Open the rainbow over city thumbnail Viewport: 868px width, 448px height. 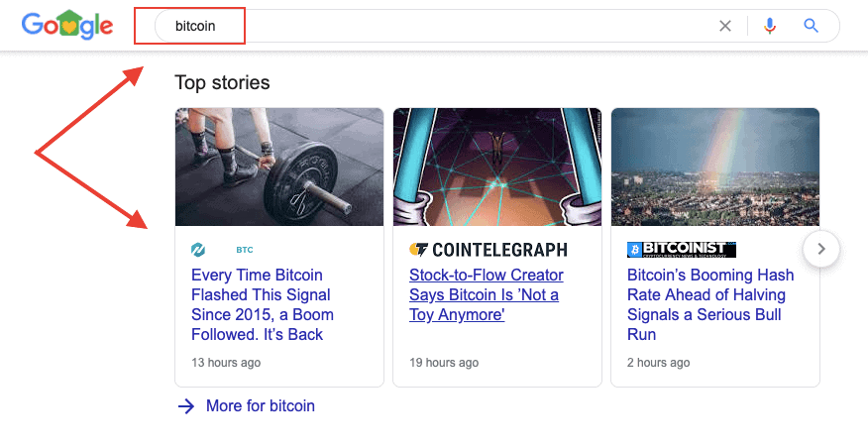click(715, 167)
